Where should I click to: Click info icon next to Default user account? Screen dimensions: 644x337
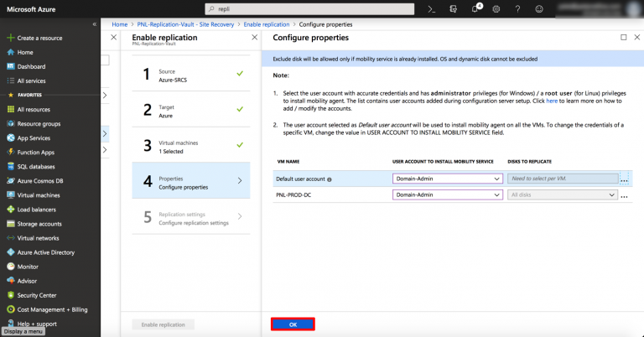[x=330, y=179]
